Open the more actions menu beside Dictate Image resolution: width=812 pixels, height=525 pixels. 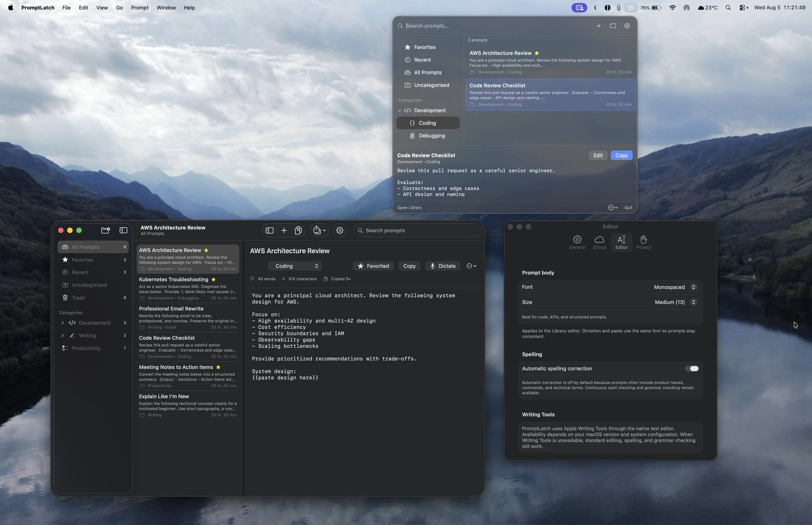click(x=471, y=266)
